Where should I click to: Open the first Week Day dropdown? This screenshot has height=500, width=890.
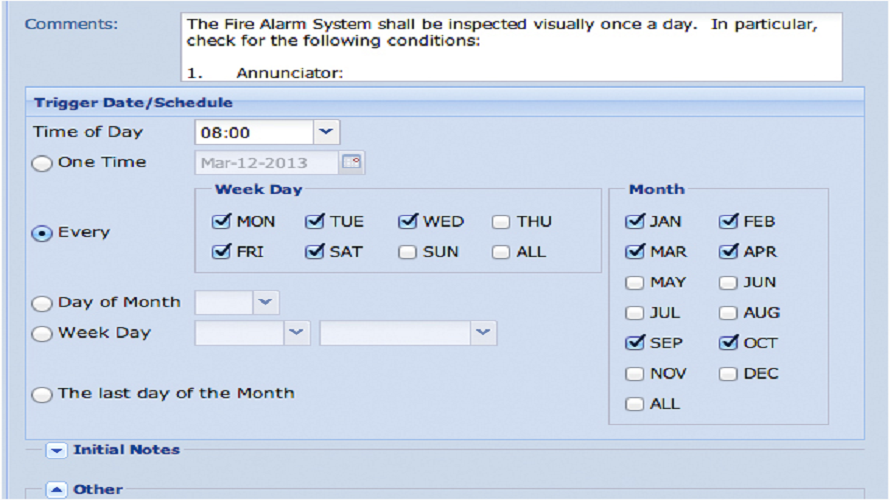pyautogui.click(x=297, y=333)
